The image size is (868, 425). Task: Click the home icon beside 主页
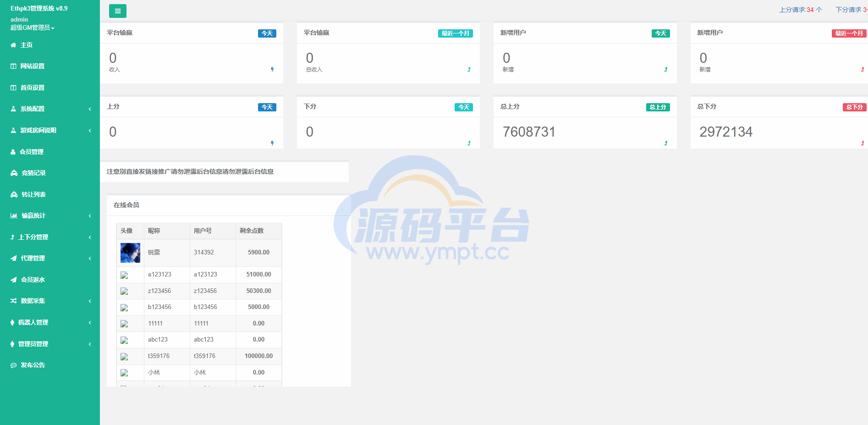tap(13, 45)
